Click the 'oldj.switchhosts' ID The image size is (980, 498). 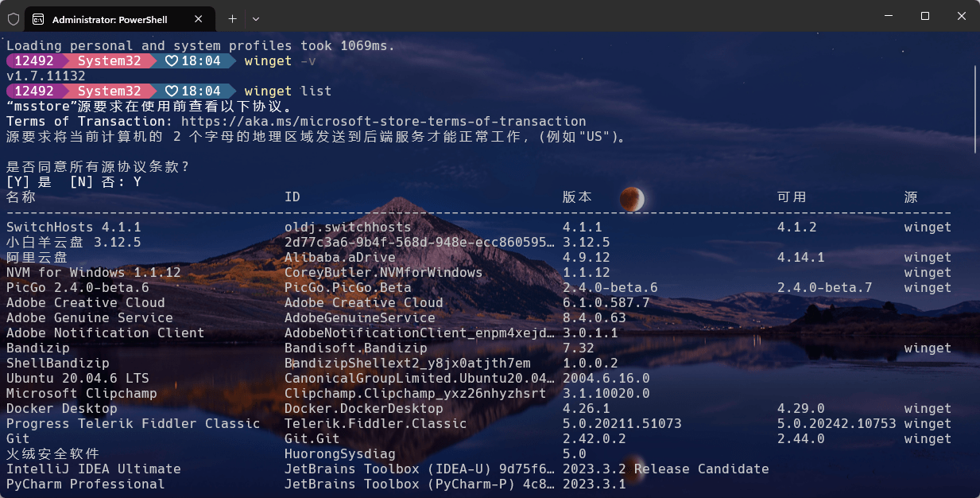tap(348, 228)
